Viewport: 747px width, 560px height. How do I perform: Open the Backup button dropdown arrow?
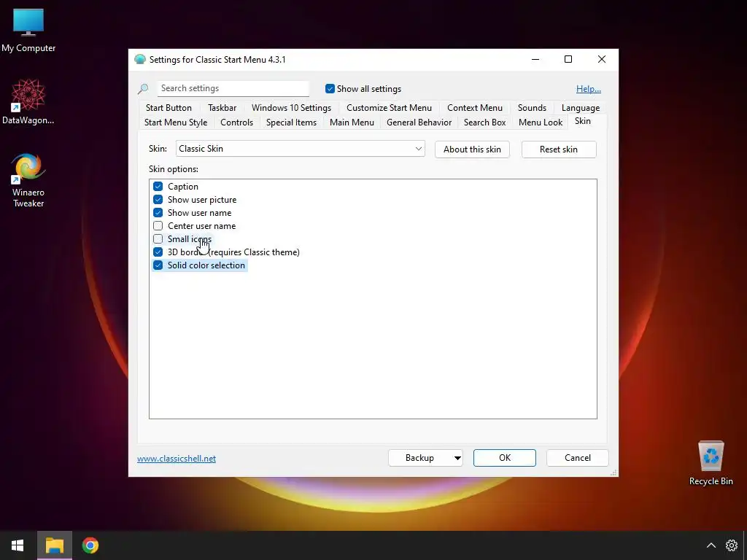(x=457, y=458)
